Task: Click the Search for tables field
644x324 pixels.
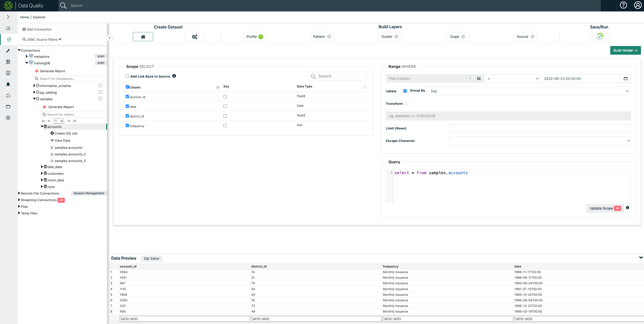Action: pos(74,114)
